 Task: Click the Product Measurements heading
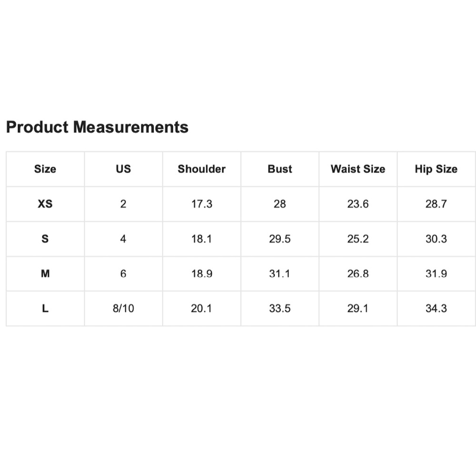[97, 127]
